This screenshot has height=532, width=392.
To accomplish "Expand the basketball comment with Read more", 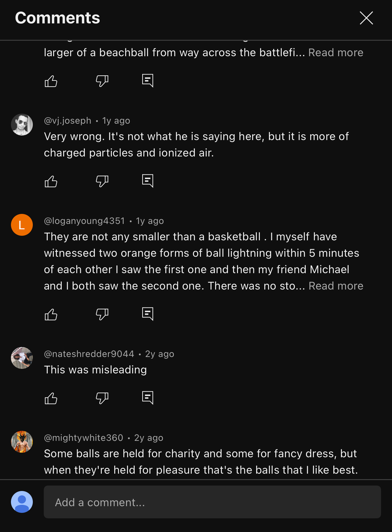I will (x=336, y=286).
